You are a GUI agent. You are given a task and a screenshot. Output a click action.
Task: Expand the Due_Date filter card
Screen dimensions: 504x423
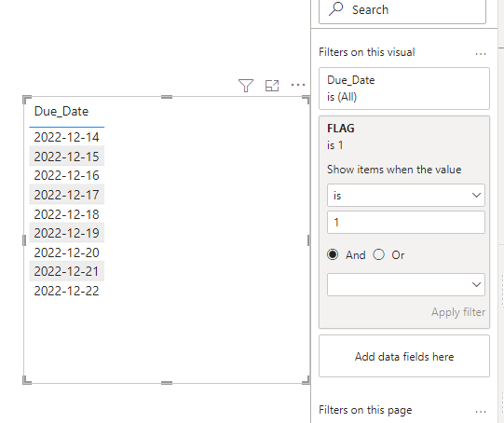(x=404, y=89)
